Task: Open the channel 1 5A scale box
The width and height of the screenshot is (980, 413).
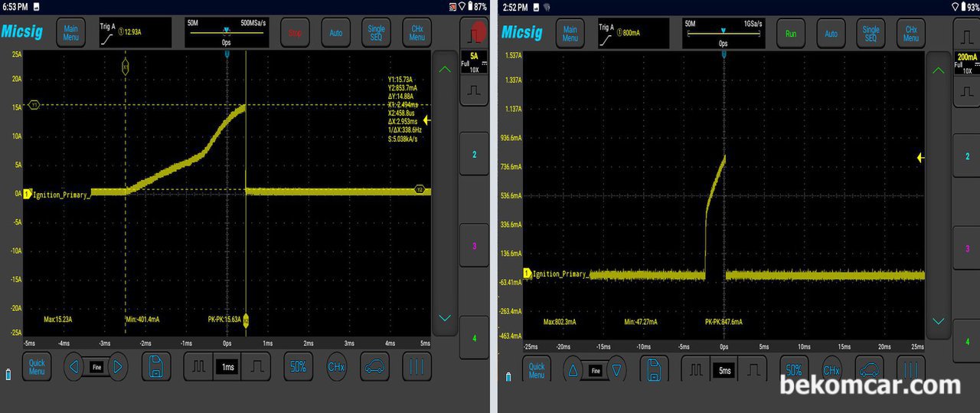Action: (x=474, y=62)
